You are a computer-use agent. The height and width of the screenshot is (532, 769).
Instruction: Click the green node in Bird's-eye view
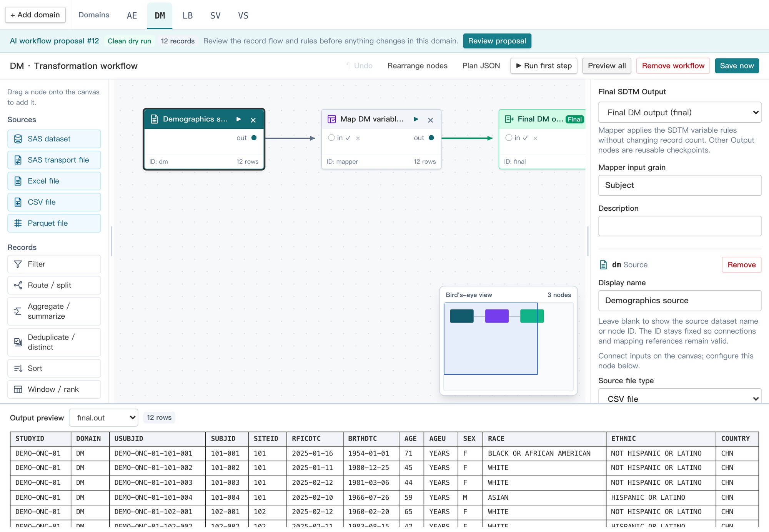coord(532,316)
